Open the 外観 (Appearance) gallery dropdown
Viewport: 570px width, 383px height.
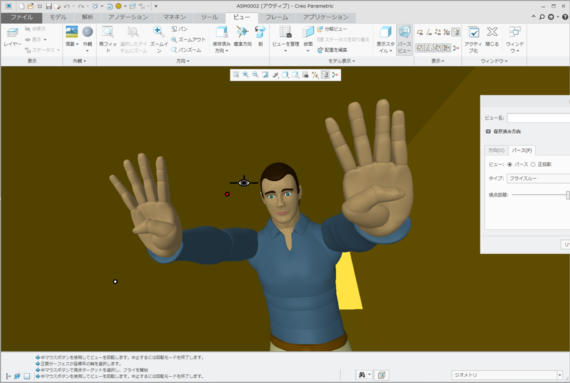click(x=87, y=47)
